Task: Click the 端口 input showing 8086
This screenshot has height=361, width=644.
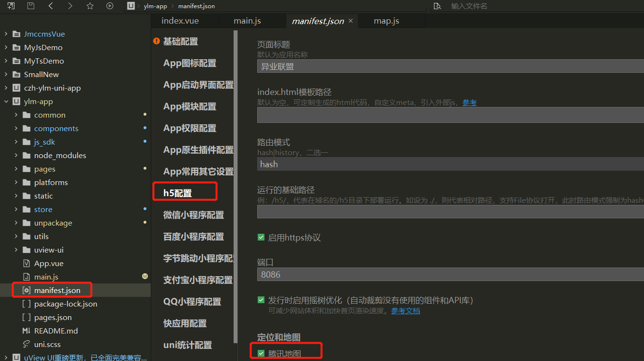Action: (x=450, y=274)
